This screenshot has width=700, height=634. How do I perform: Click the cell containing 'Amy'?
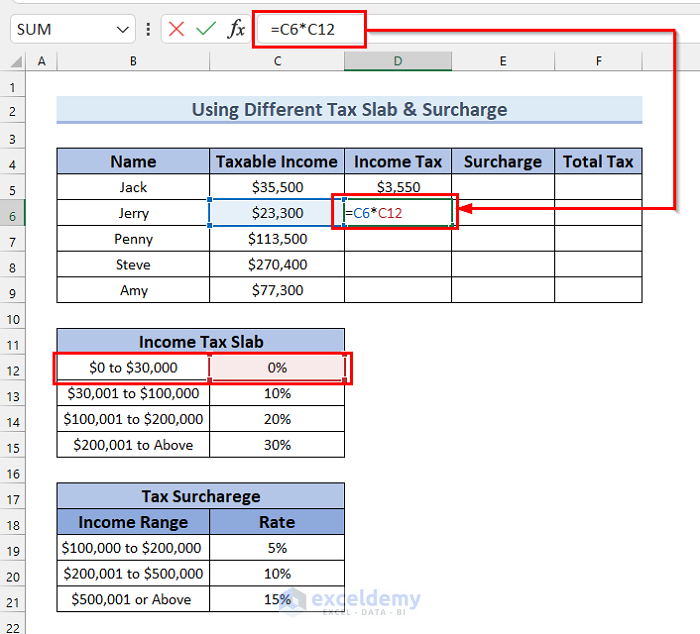point(133,290)
